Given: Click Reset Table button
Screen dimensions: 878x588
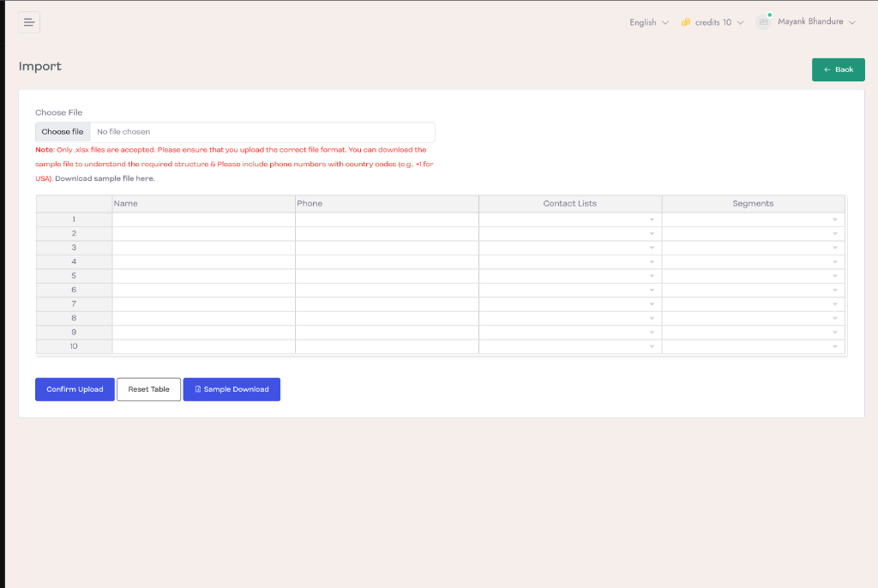Looking at the screenshot, I should click(149, 389).
